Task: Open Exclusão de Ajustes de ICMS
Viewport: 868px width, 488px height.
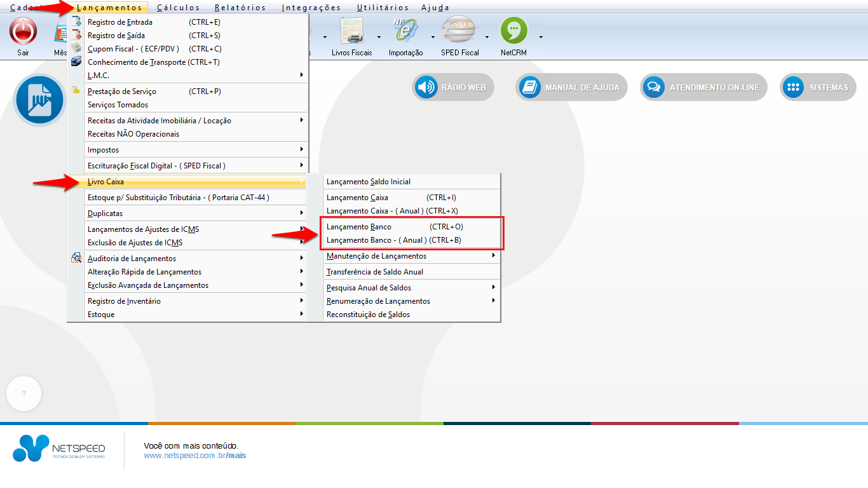Action: pos(196,243)
